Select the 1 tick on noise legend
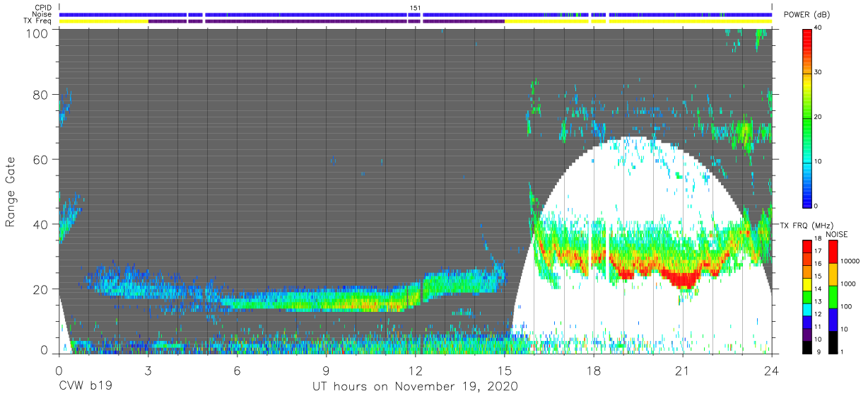 click(840, 351)
